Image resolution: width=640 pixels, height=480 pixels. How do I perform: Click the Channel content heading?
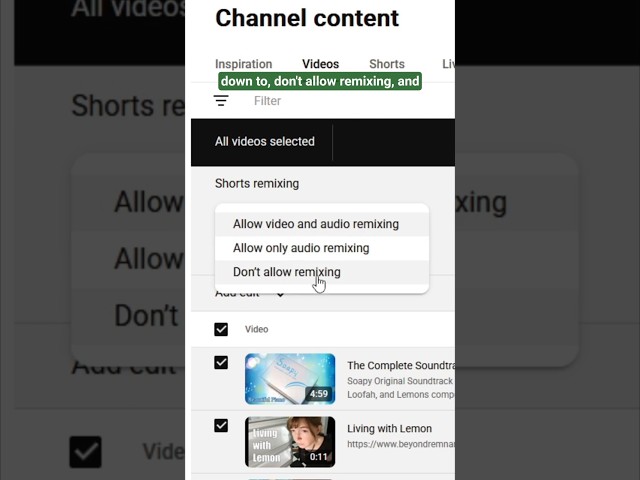click(x=307, y=18)
